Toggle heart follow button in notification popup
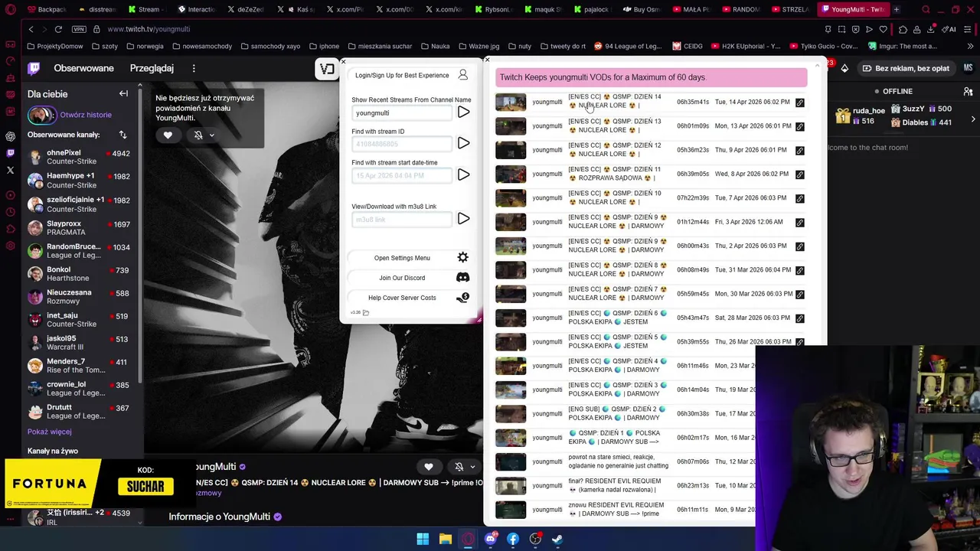Screen dimensions: 980x551 tap(168, 135)
